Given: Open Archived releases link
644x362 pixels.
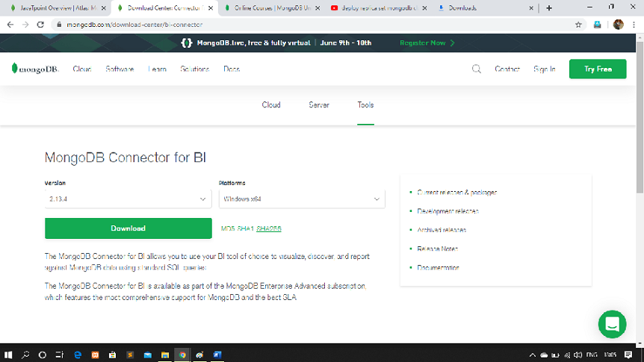Looking at the screenshot, I should 442,230.
